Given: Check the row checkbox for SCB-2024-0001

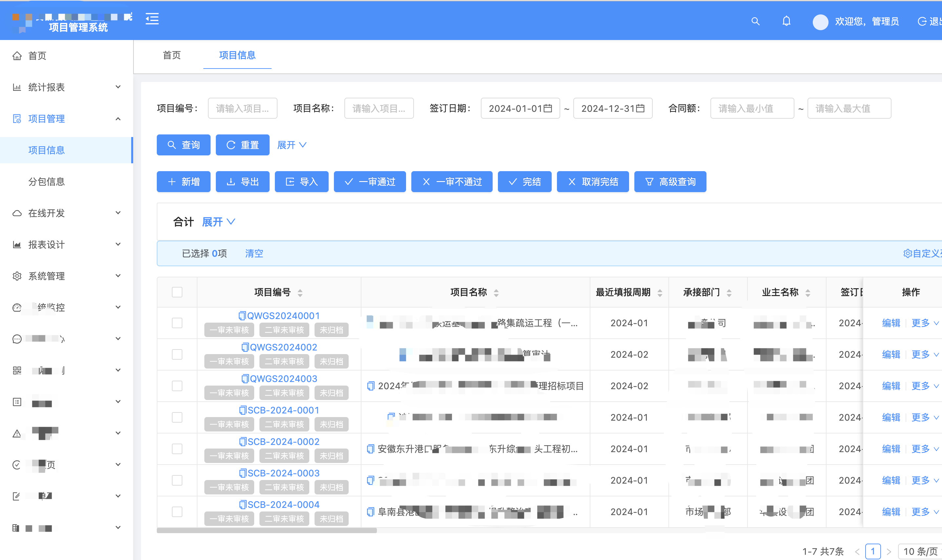Looking at the screenshot, I should tap(177, 417).
